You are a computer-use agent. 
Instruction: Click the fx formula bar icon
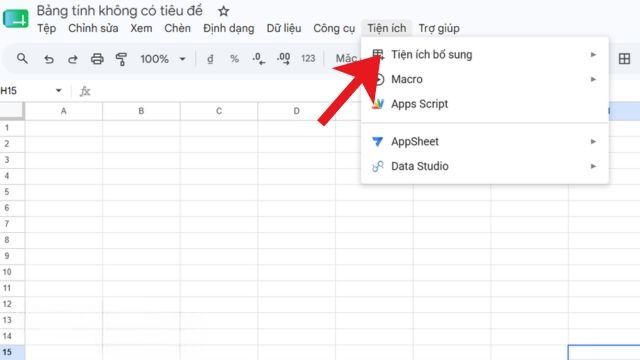click(x=85, y=91)
